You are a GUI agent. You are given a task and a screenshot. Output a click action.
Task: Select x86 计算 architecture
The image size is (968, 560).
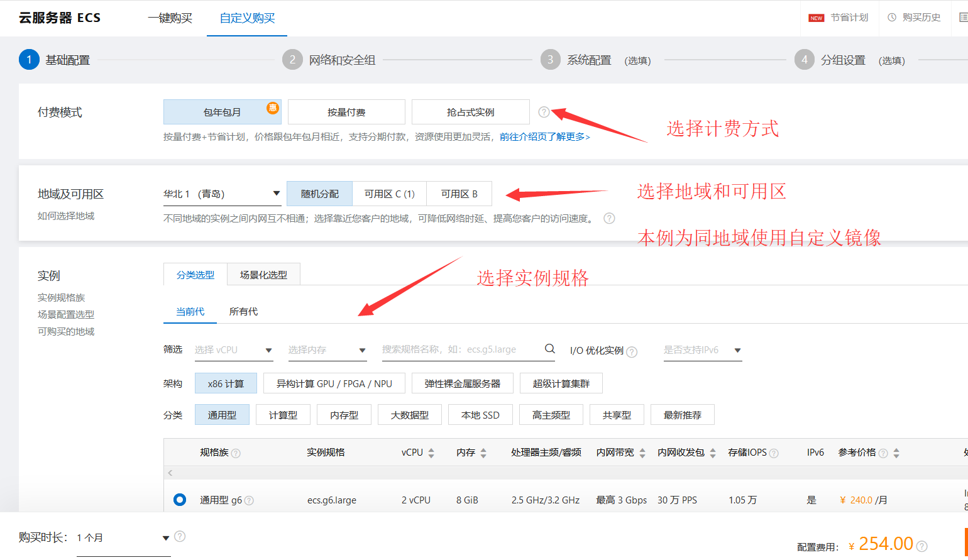pos(226,383)
